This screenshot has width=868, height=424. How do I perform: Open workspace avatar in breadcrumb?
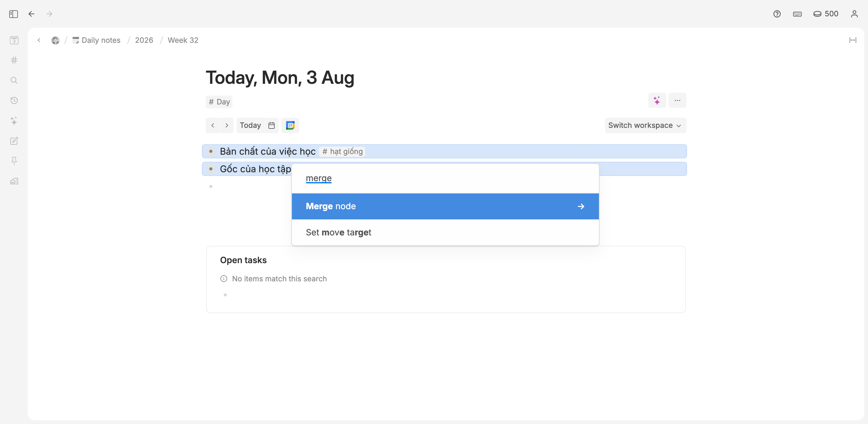click(x=55, y=40)
